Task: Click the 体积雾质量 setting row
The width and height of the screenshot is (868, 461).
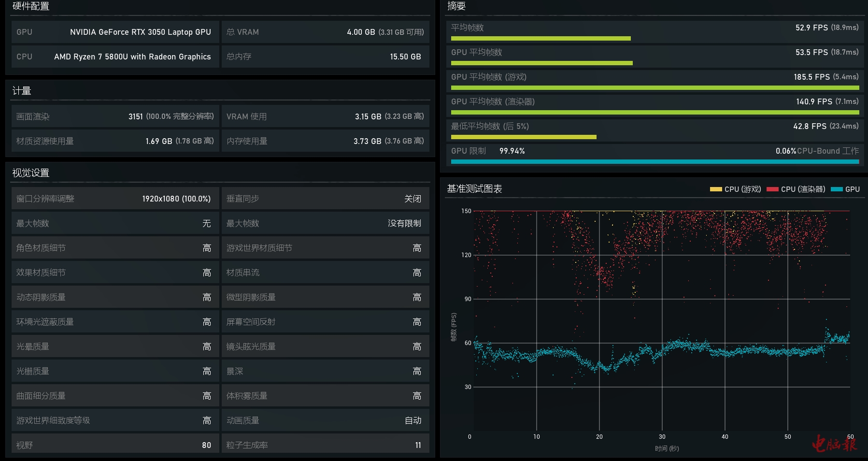Action: click(x=325, y=396)
